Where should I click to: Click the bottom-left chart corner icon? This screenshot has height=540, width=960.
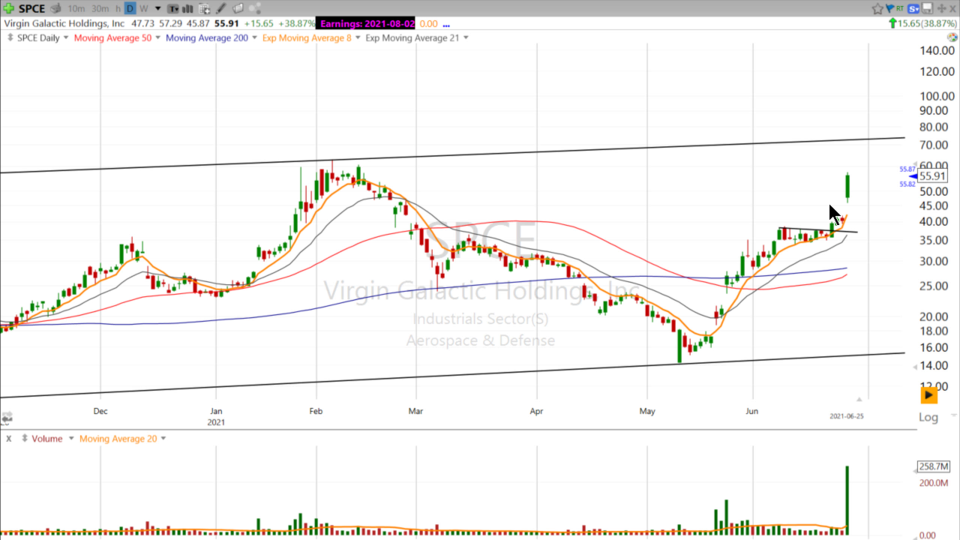coord(6,418)
